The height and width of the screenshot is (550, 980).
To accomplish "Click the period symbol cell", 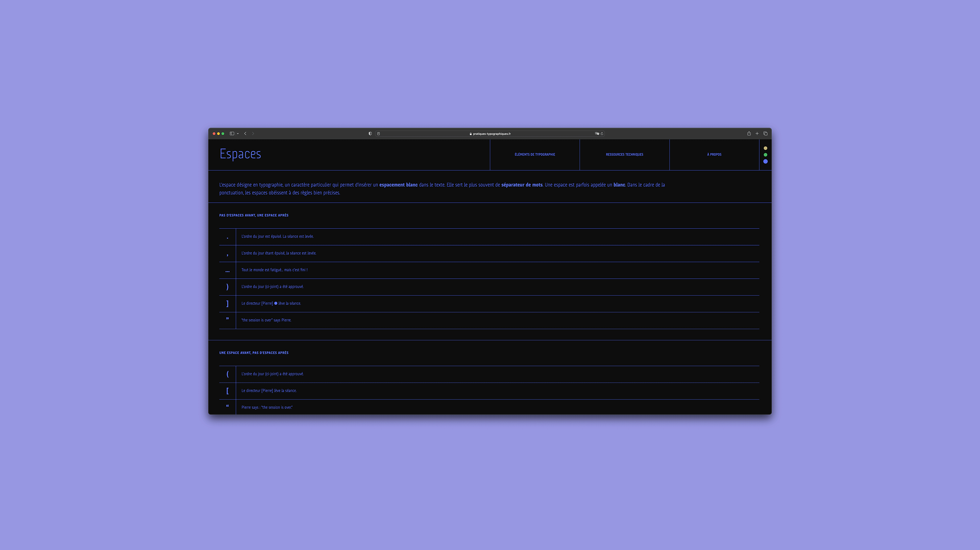I will click(228, 237).
